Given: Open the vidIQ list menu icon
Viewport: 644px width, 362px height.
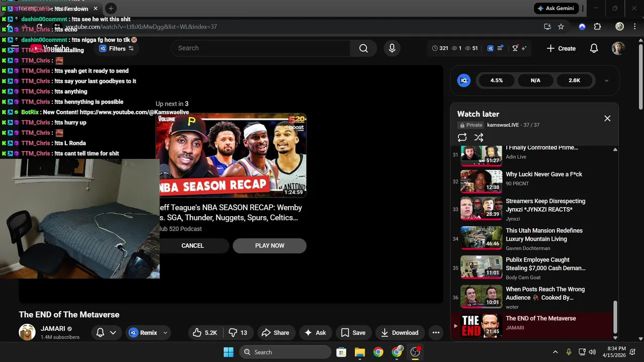Looking at the screenshot, I should pyautogui.click(x=500, y=48).
